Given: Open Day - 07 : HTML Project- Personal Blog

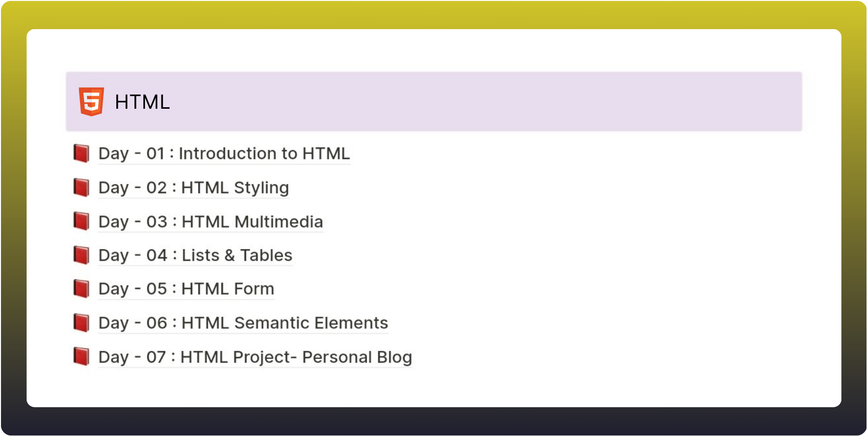Looking at the screenshot, I should point(255,357).
